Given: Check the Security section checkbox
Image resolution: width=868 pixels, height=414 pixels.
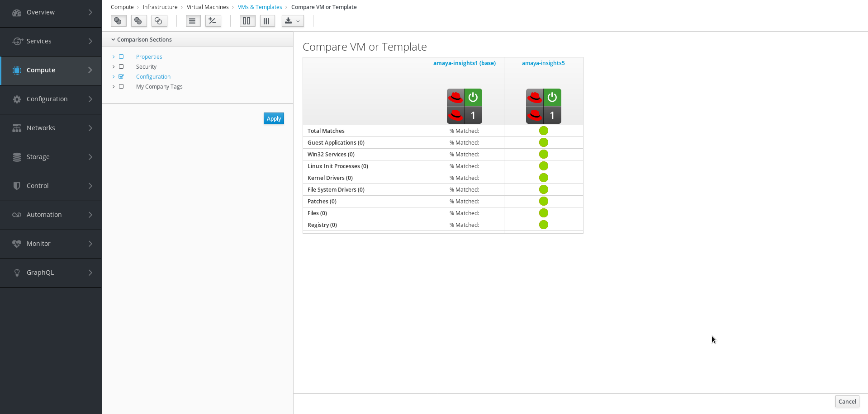Looking at the screenshot, I should pyautogui.click(x=121, y=66).
